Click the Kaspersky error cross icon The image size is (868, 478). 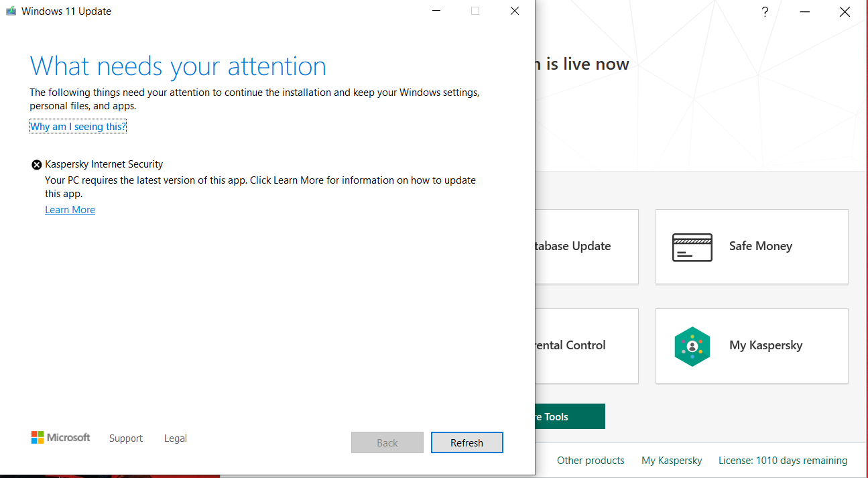click(x=37, y=164)
